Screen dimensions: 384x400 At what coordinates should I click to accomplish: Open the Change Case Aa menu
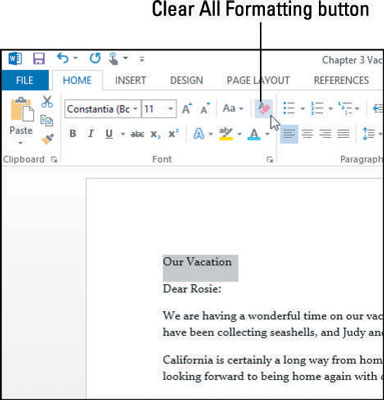pyautogui.click(x=232, y=108)
